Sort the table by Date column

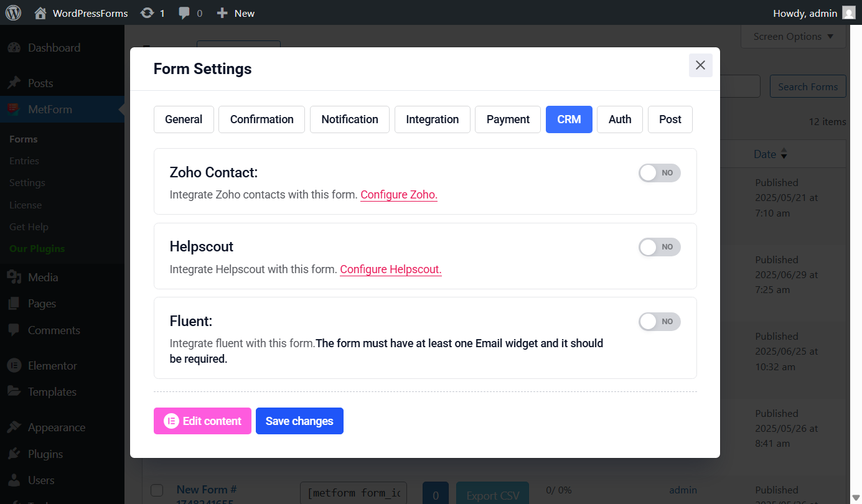point(771,154)
